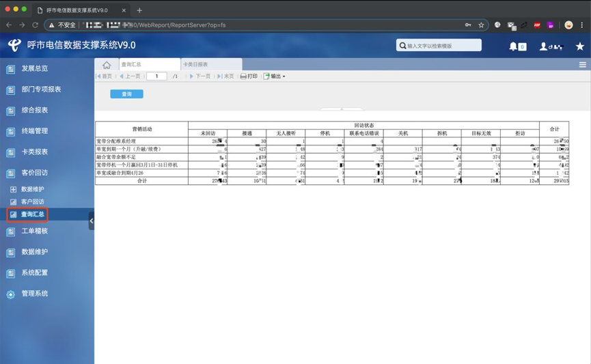Click the 客户回访 chart icon
The width and height of the screenshot is (591, 364).
(13, 202)
